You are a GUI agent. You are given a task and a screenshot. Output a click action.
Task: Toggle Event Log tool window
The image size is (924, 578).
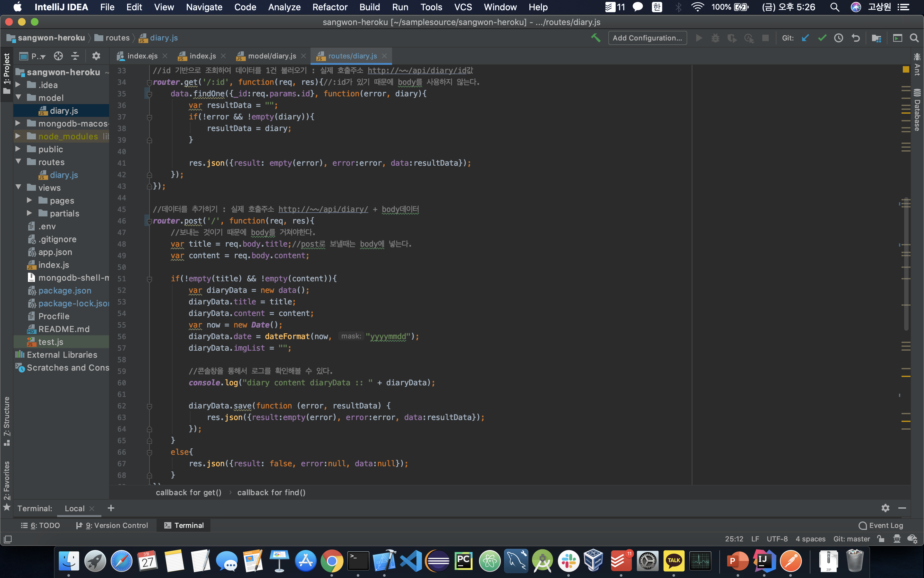coord(881,525)
